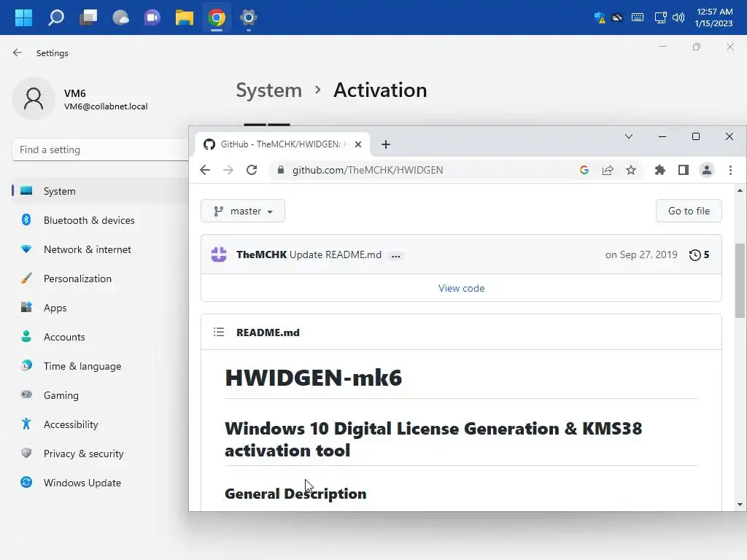Focus the Find a setting search box
This screenshot has height=560, width=747.
100,149
